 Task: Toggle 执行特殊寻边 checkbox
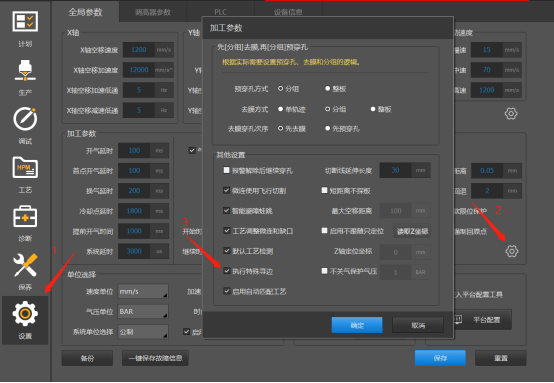tap(226, 271)
